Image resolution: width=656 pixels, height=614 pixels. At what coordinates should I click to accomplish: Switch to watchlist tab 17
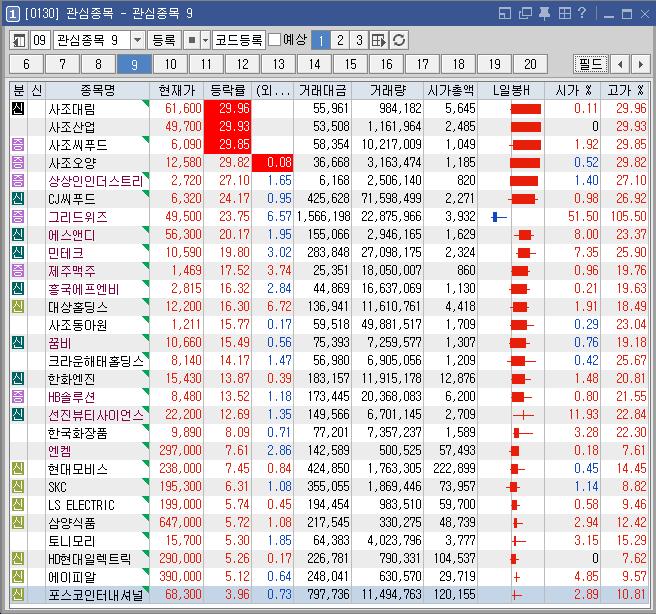point(422,64)
